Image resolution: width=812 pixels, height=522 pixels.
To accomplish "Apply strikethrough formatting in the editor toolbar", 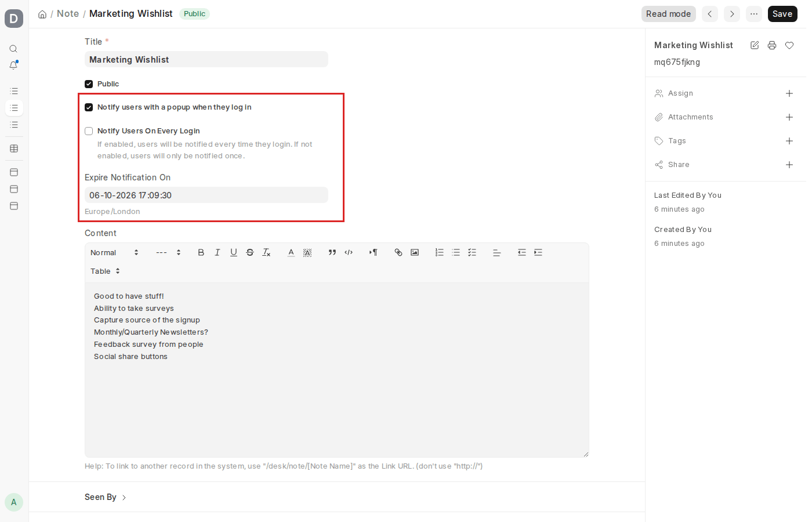I will click(x=250, y=252).
